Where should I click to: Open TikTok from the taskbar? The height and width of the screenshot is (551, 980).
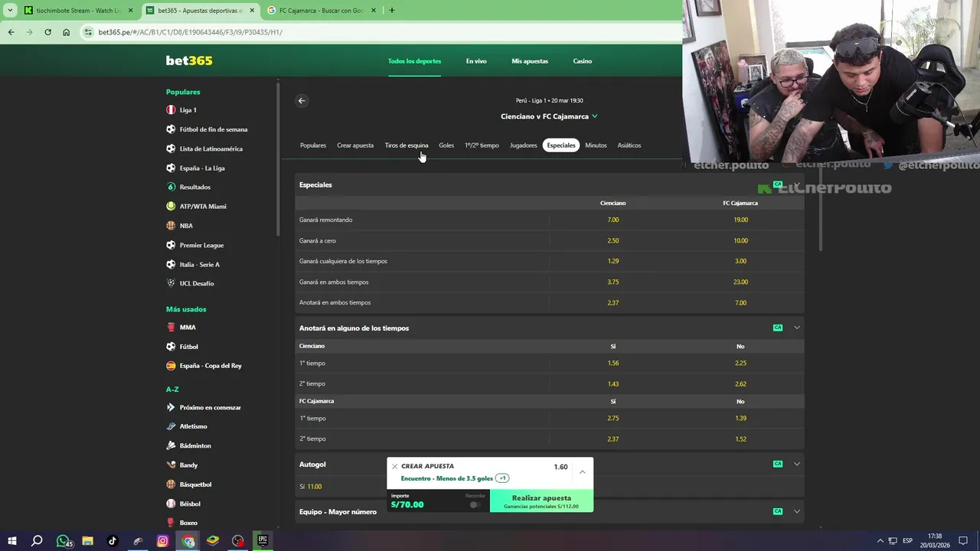pos(113,540)
